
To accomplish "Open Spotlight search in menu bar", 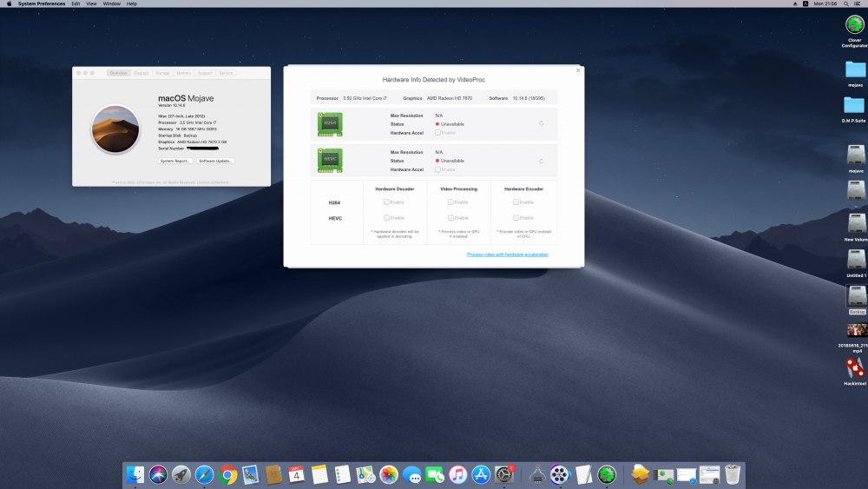I will [845, 3].
